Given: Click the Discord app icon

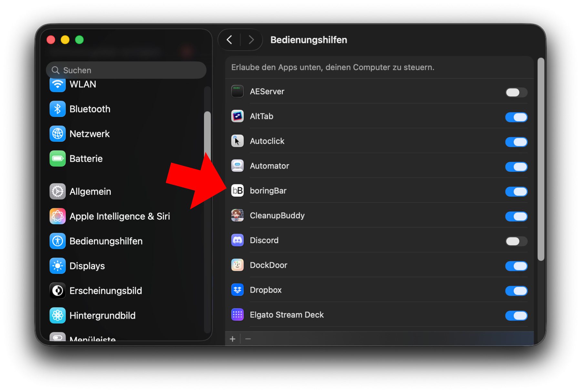Looking at the screenshot, I should [x=238, y=240].
